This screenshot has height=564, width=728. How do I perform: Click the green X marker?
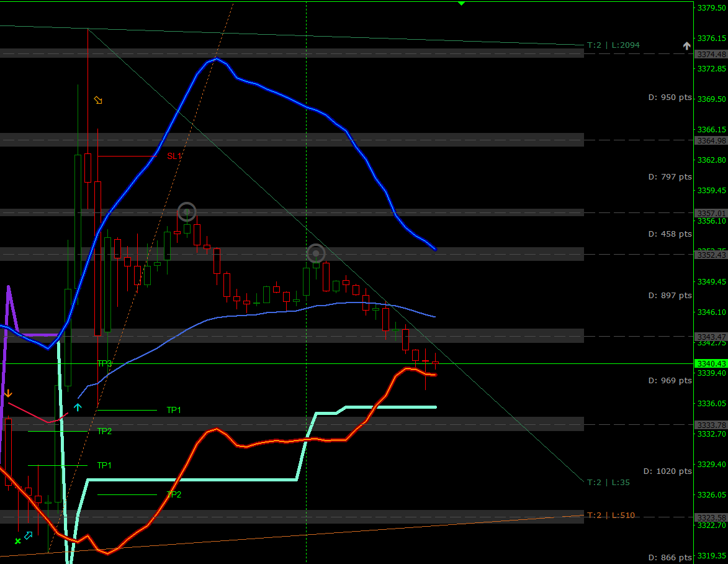[17, 541]
